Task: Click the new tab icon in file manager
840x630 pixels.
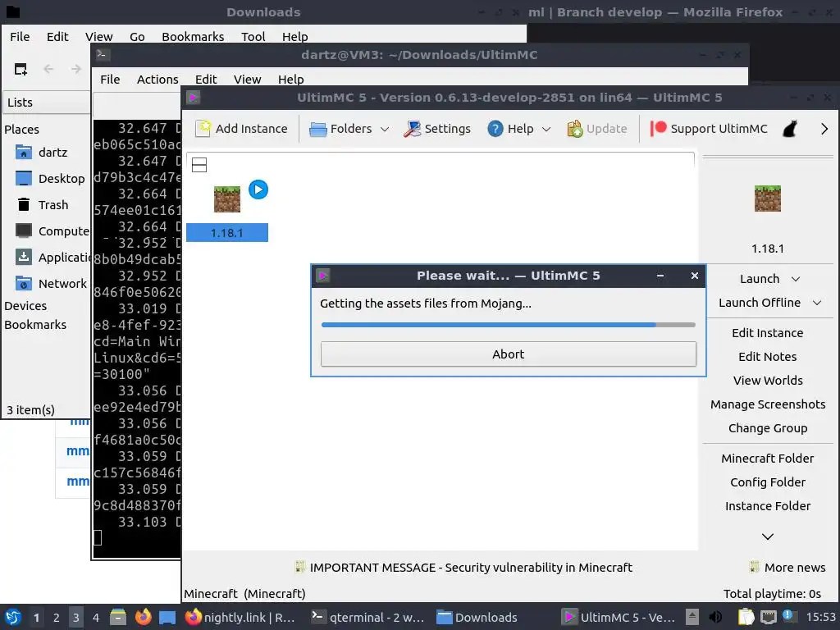Action: point(21,69)
